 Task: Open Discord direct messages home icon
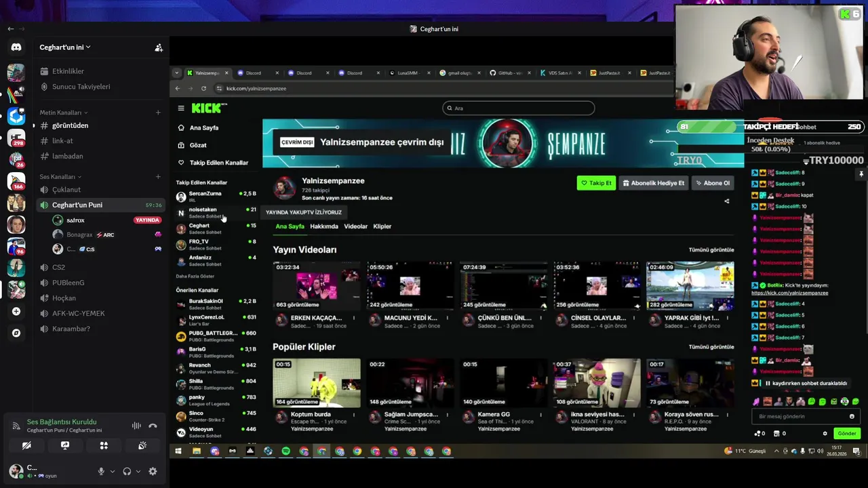coord(16,47)
